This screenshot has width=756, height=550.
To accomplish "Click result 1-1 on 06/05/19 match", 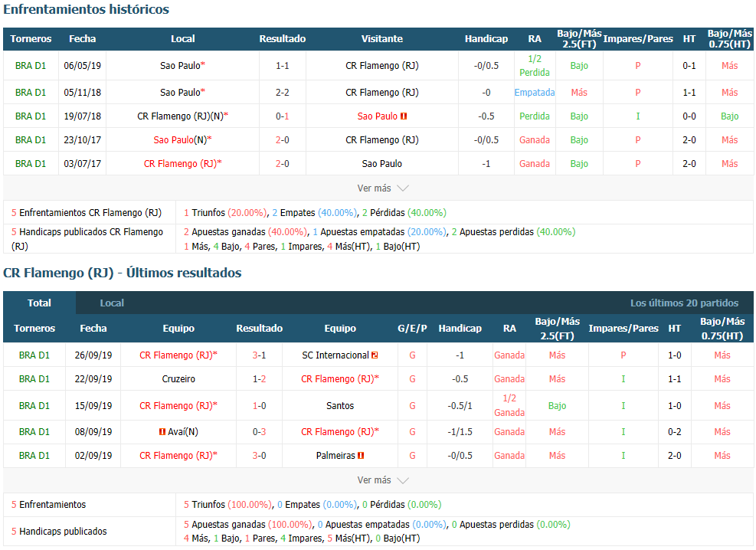I will pos(283,66).
